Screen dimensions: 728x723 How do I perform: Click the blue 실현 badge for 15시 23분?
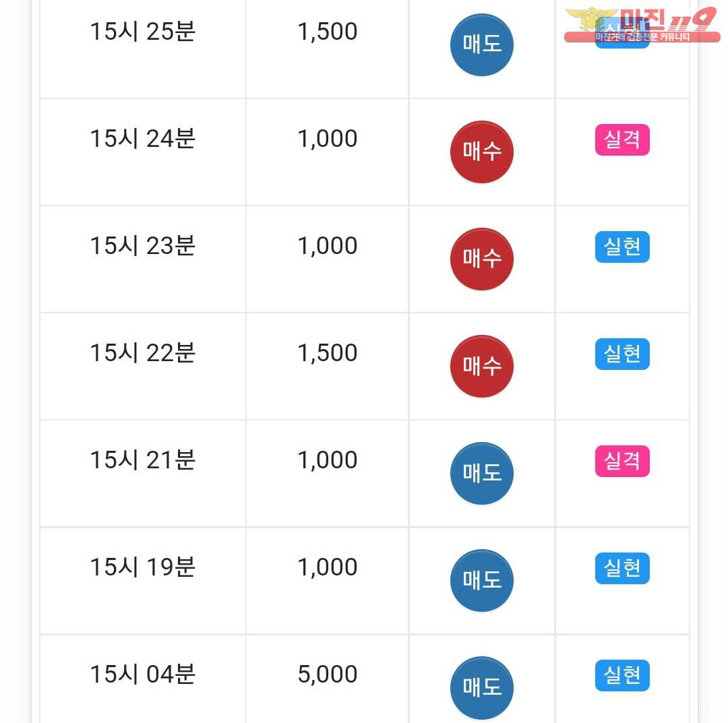pos(622,247)
